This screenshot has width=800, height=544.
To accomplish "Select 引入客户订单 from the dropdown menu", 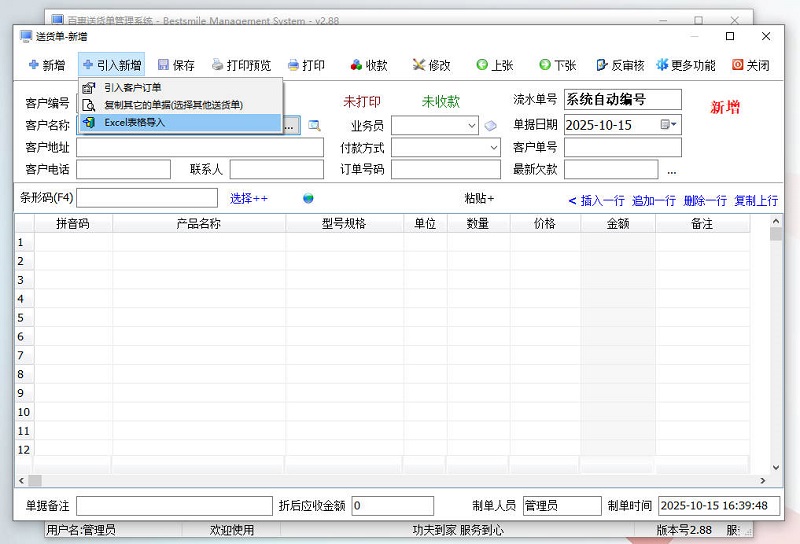I will (132, 88).
